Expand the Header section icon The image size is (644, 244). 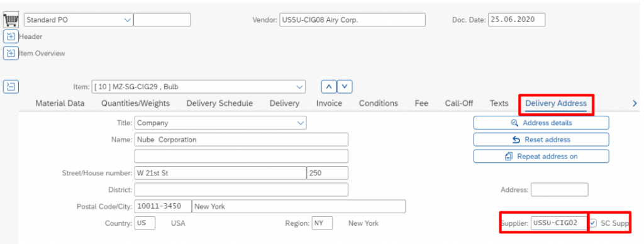[x=11, y=36]
